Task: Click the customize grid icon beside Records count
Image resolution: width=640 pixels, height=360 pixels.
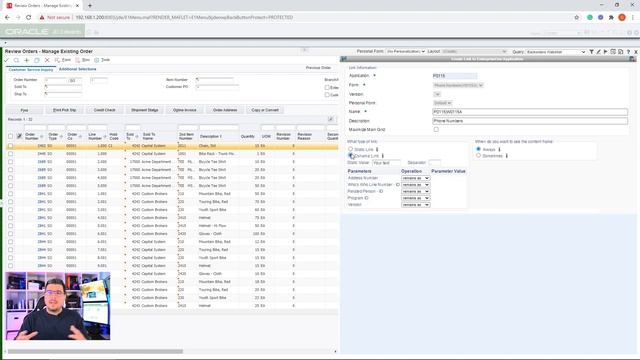Action: tap(331, 119)
